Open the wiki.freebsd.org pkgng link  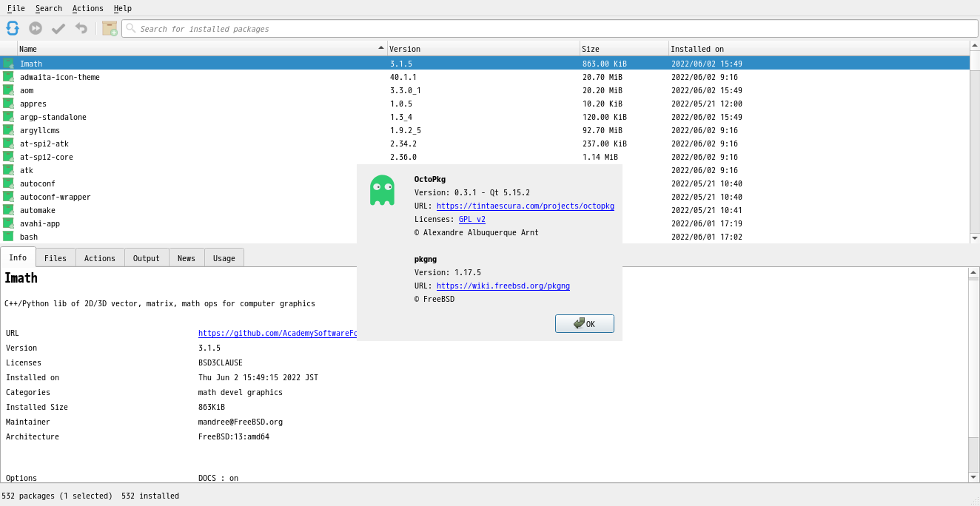coord(503,286)
